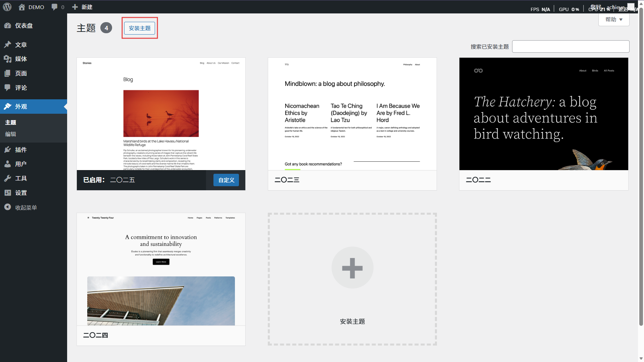Click the plus 新建 icon in admin bar
The width and height of the screenshot is (644, 362).
(x=75, y=7)
